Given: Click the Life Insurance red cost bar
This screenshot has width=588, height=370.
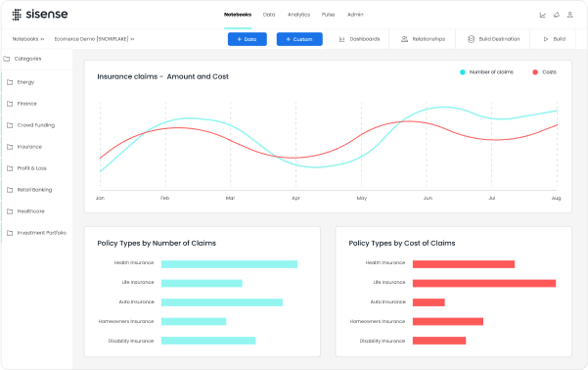Looking at the screenshot, I should click(484, 283).
